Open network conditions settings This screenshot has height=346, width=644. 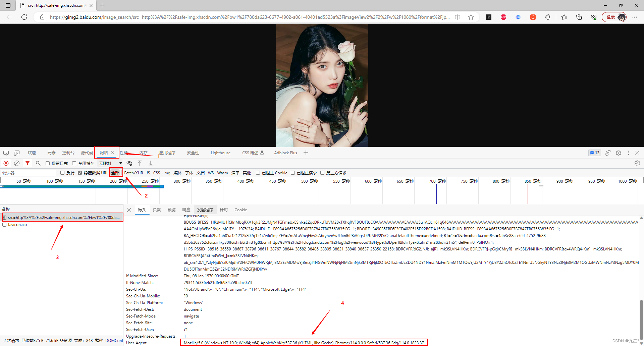pyautogui.click(x=129, y=163)
